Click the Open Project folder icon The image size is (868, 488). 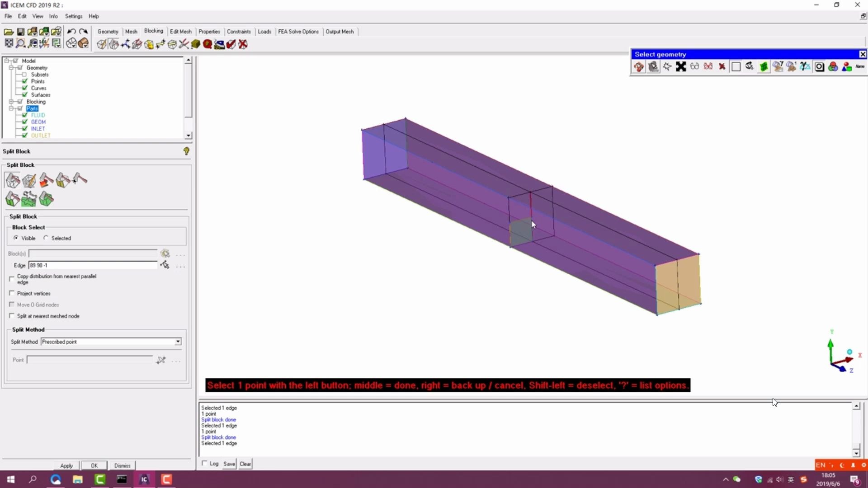pyautogui.click(x=9, y=32)
